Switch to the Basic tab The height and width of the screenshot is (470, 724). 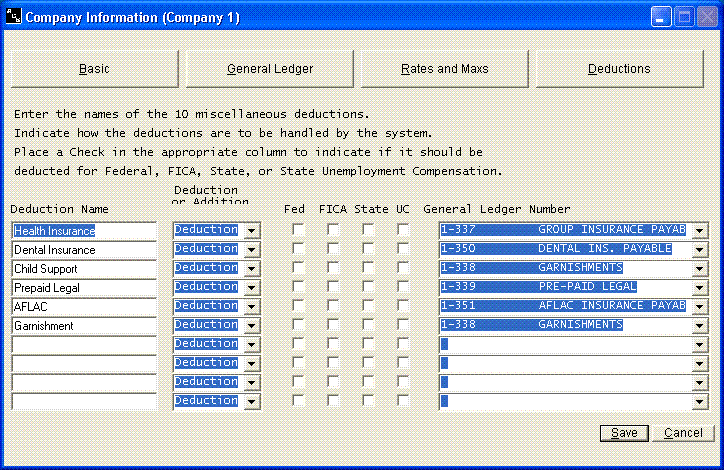click(94, 69)
